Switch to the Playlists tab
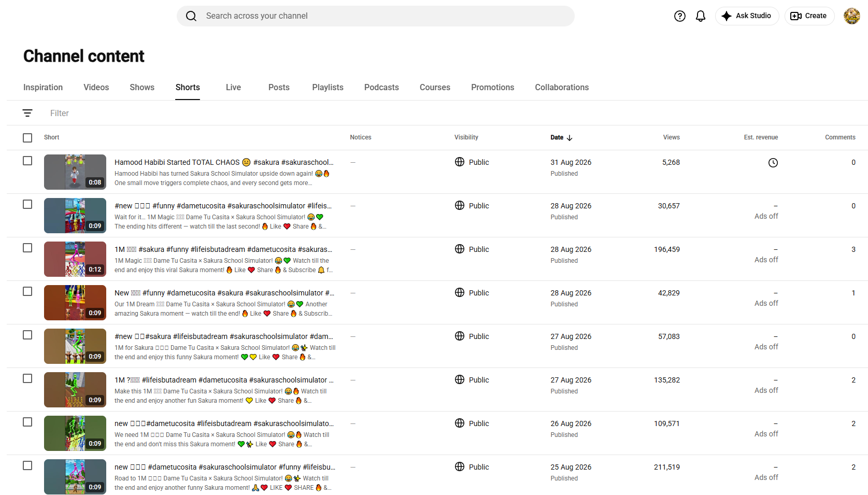The width and height of the screenshot is (868, 495). pyautogui.click(x=328, y=88)
